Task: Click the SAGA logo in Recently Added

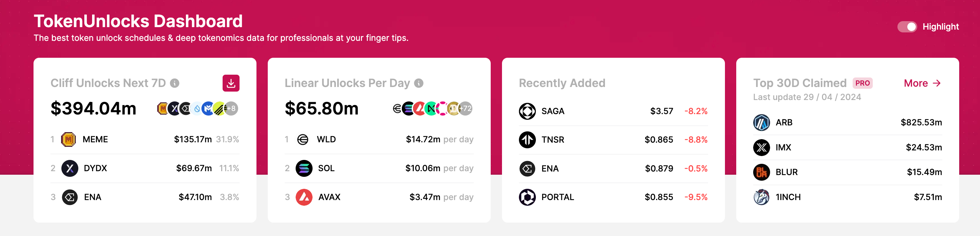Action: [x=527, y=111]
